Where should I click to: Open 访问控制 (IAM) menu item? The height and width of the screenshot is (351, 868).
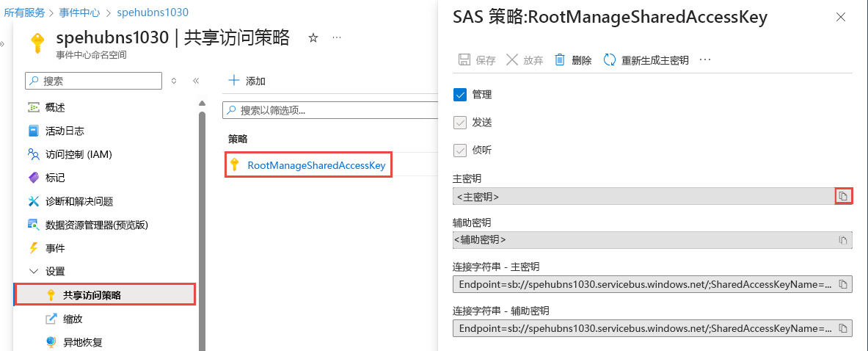(78, 154)
